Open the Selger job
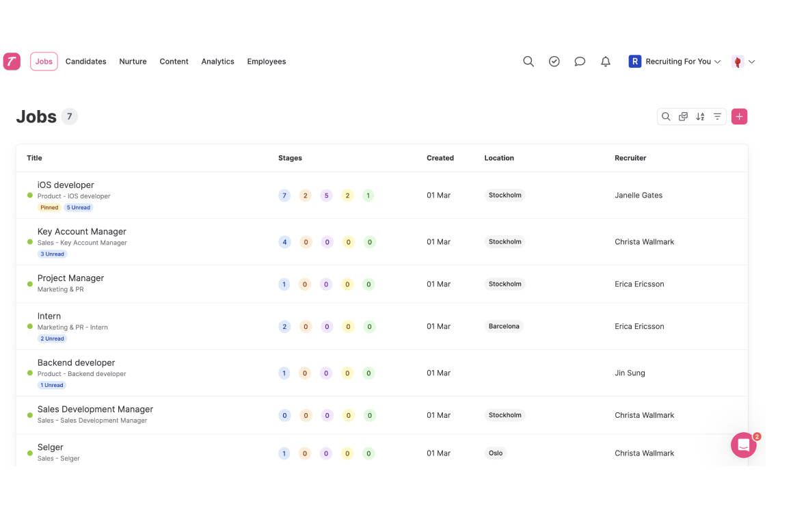This screenshot has height=532, width=793. [50, 447]
